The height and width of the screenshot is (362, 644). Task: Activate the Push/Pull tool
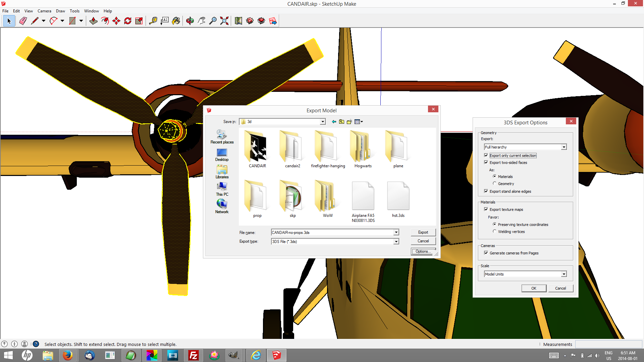click(93, 21)
